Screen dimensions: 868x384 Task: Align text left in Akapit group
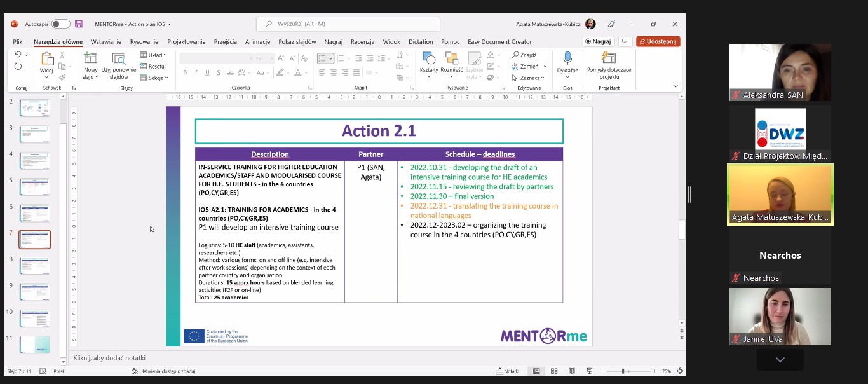point(322,72)
